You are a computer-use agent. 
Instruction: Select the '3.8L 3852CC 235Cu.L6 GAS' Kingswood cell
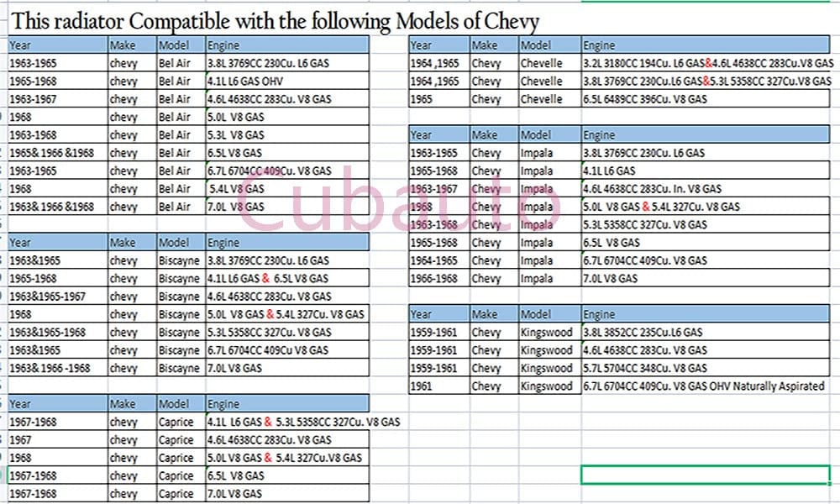click(x=643, y=333)
